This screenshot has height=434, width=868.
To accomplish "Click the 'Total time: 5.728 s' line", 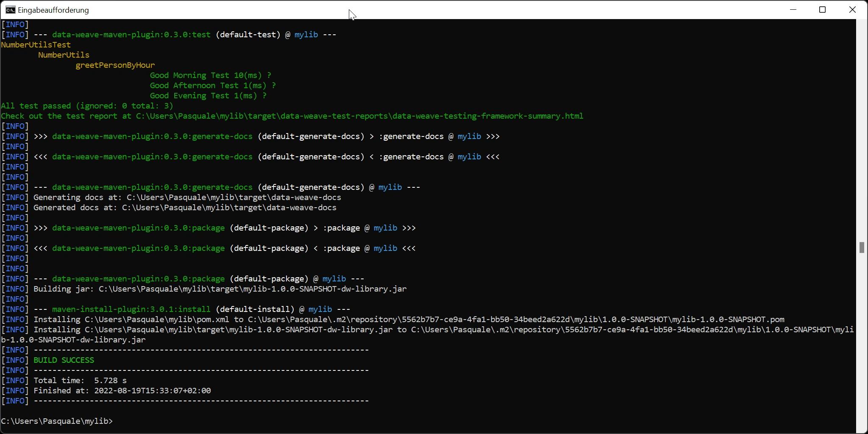I will [x=80, y=381].
